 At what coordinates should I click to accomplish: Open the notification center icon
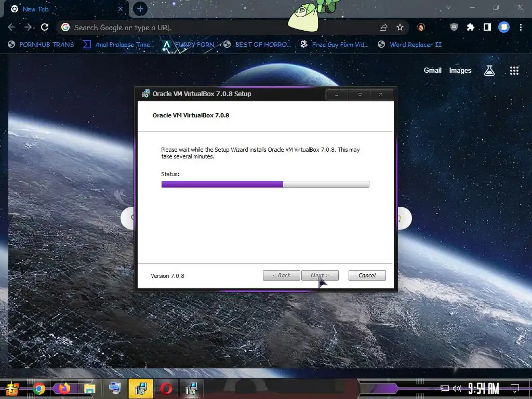(515, 389)
